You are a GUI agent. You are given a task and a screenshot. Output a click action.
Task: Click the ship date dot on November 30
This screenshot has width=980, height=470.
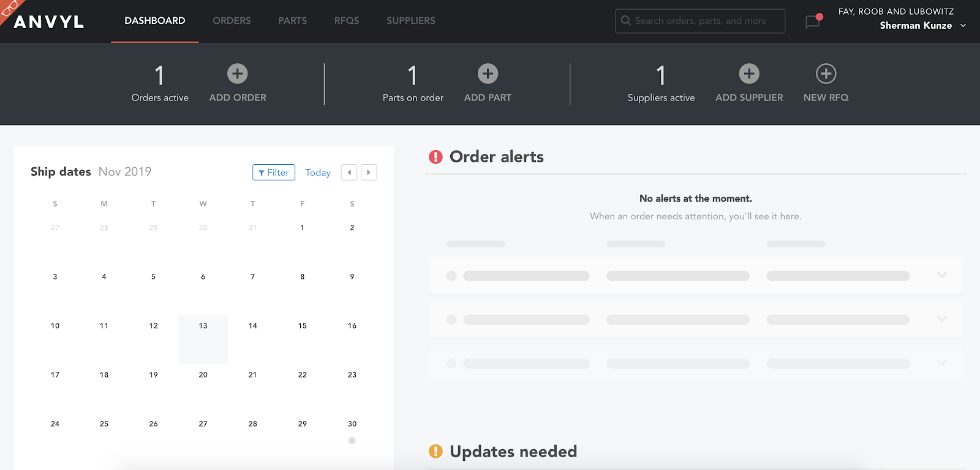(352, 441)
